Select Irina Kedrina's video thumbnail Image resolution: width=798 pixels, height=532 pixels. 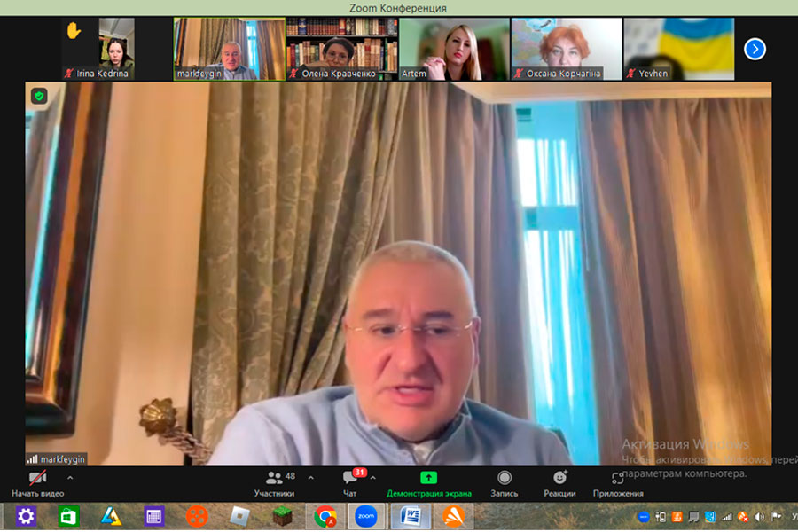coord(117,49)
